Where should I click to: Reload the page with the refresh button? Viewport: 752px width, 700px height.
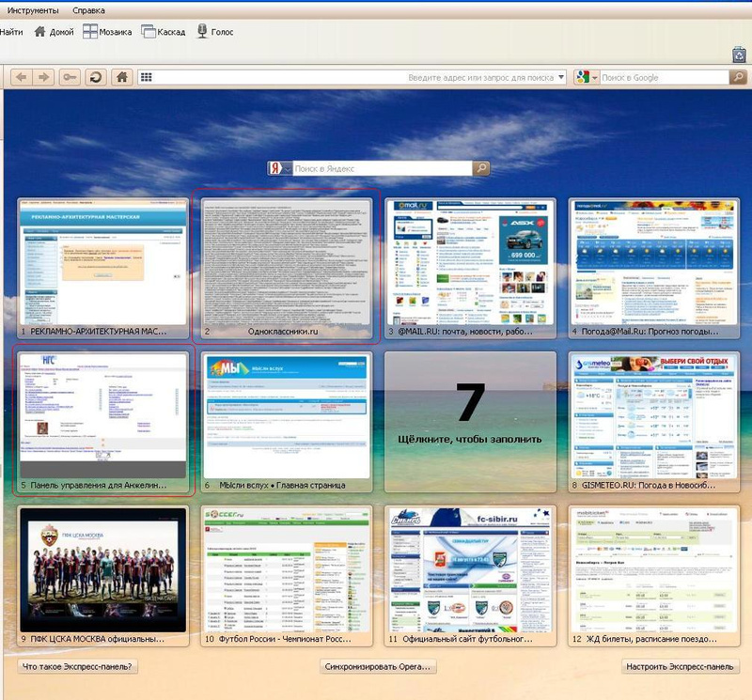pyautogui.click(x=96, y=77)
